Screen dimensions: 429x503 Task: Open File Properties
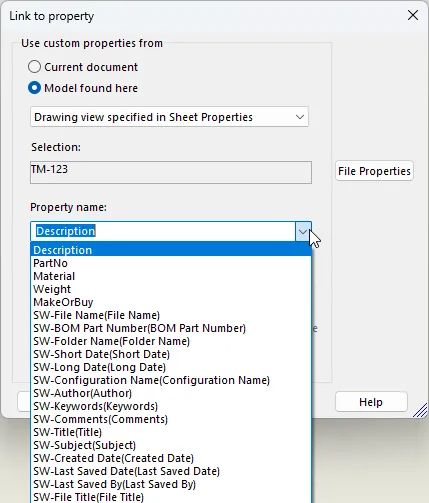click(374, 171)
